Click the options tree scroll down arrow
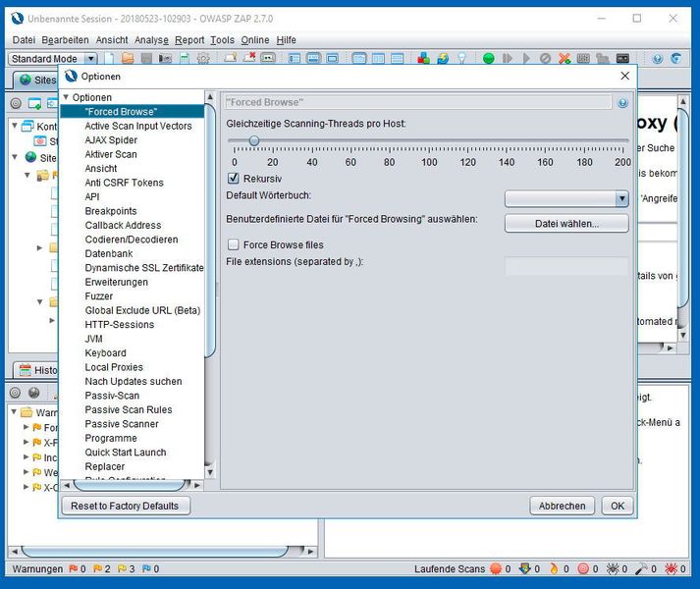 (210, 471)
